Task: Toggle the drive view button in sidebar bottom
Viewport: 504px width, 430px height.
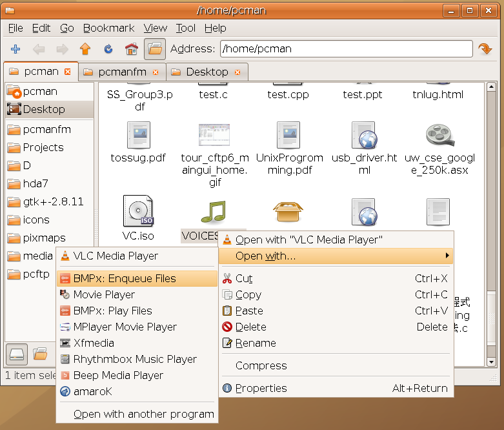Action: click(17, 354)
